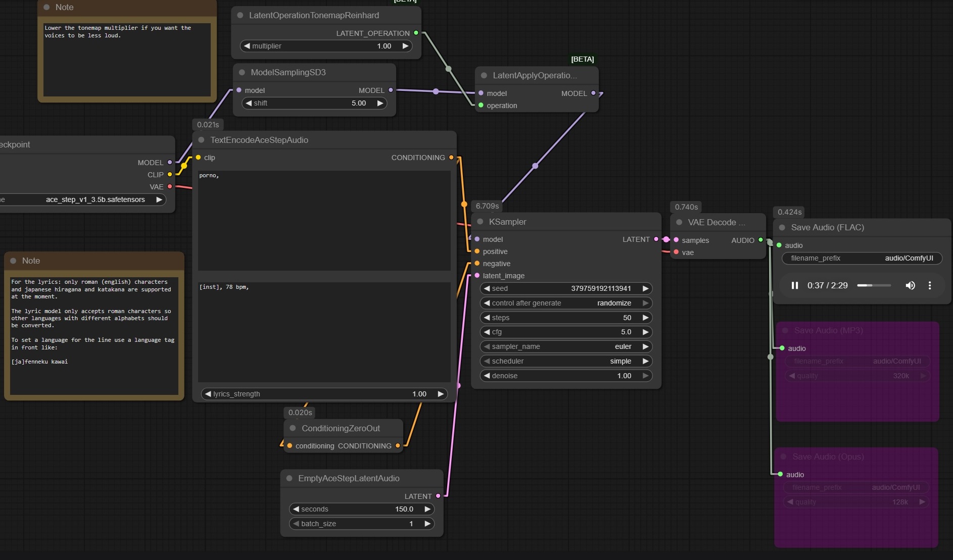Click the note line '[ja]fenneku kawai'

(39, 362)
